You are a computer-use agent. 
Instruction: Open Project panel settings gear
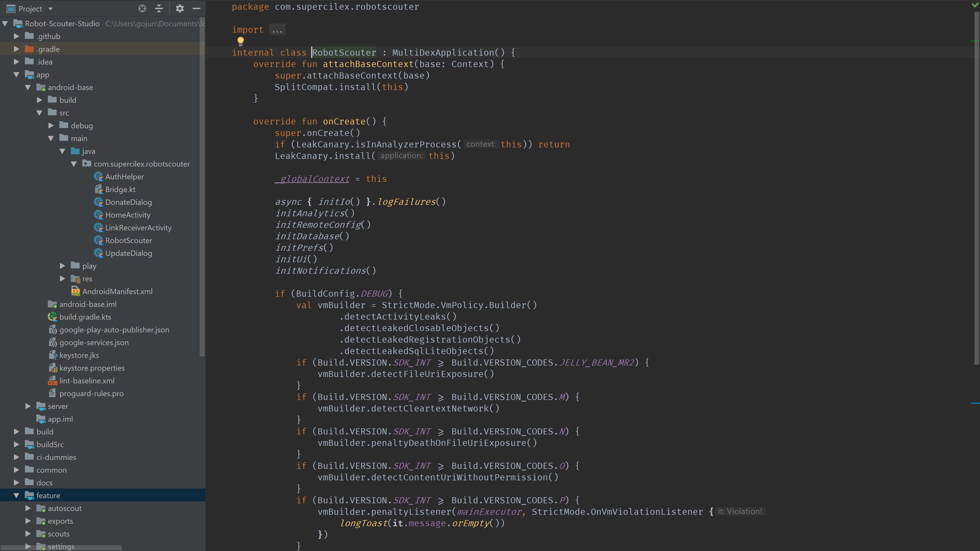point(180,8)
